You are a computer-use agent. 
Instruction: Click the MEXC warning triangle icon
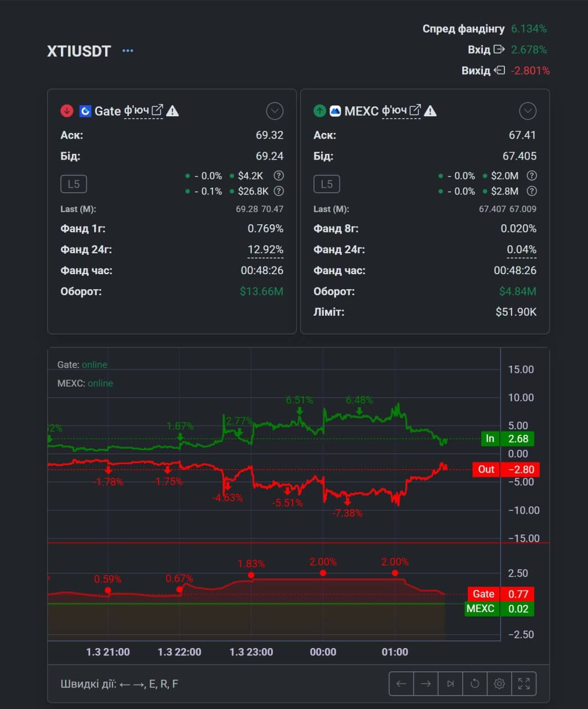pos(430,111)
